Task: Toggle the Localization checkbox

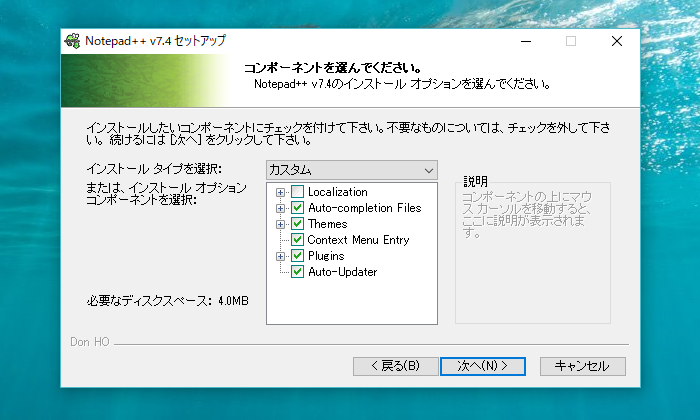Action: point(297,192)
